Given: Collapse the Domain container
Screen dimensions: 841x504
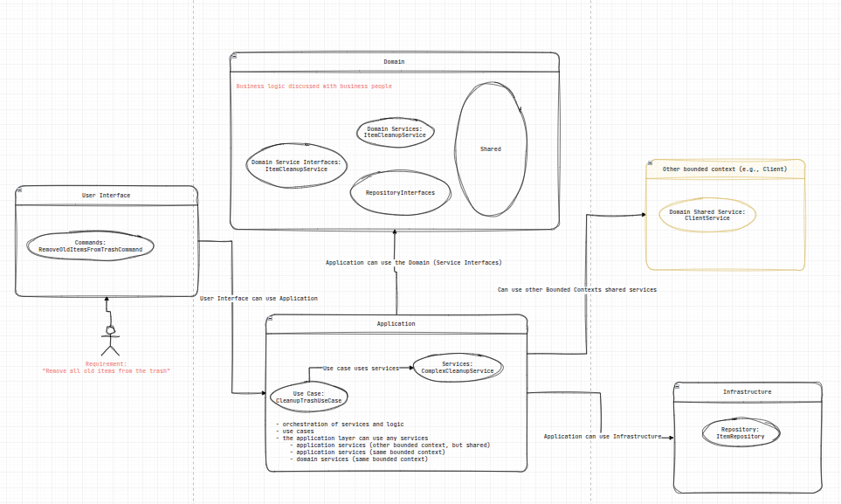Looking at the screenshot, I should [234, 56].
